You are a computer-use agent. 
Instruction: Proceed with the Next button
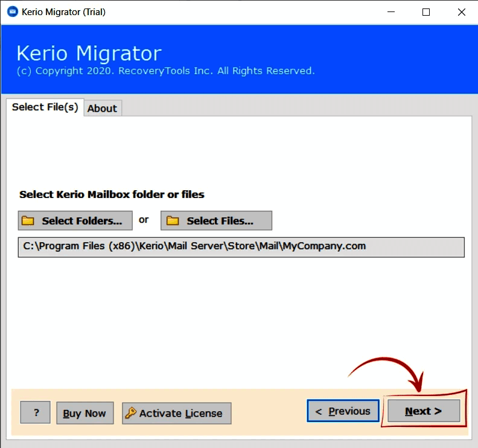[x=423, y=411]
